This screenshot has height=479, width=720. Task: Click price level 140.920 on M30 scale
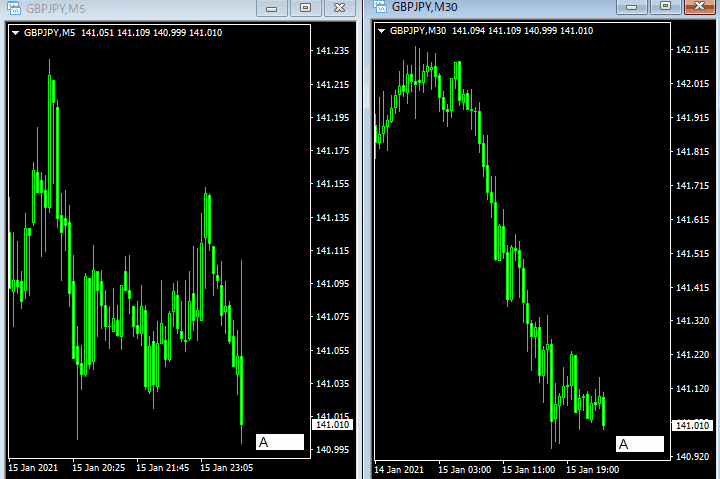coord(692,456)
